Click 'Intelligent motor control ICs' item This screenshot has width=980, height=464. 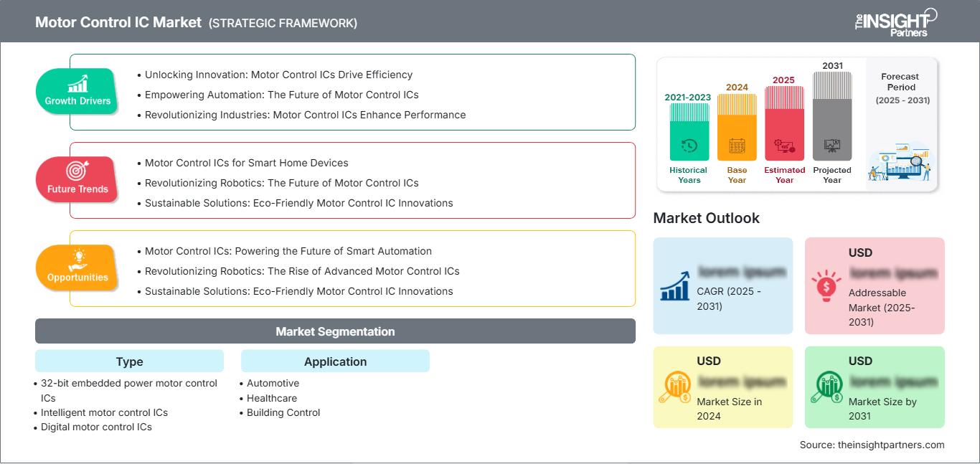[104, 412]
